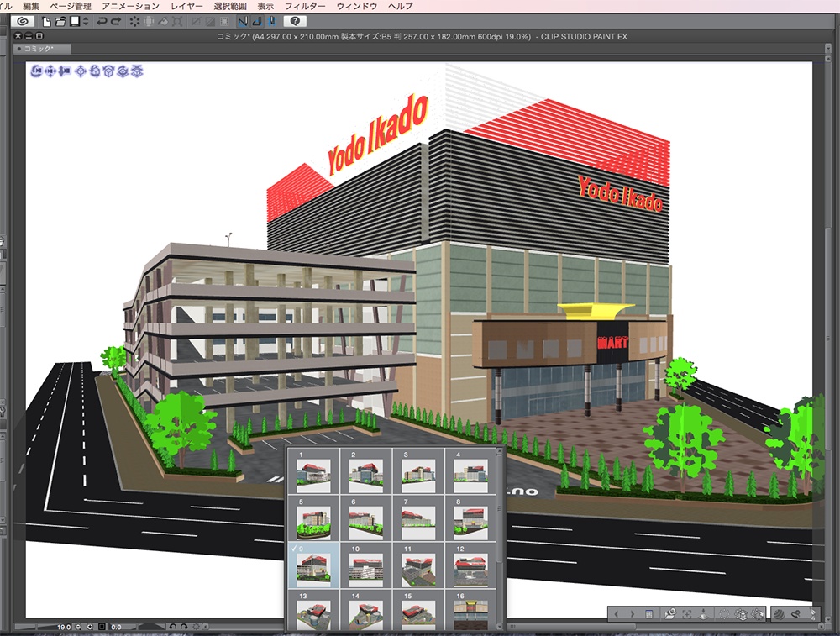Click the Save floppy disk icon
Viewport: 840px width, 636px height.
tap(75, 22)
